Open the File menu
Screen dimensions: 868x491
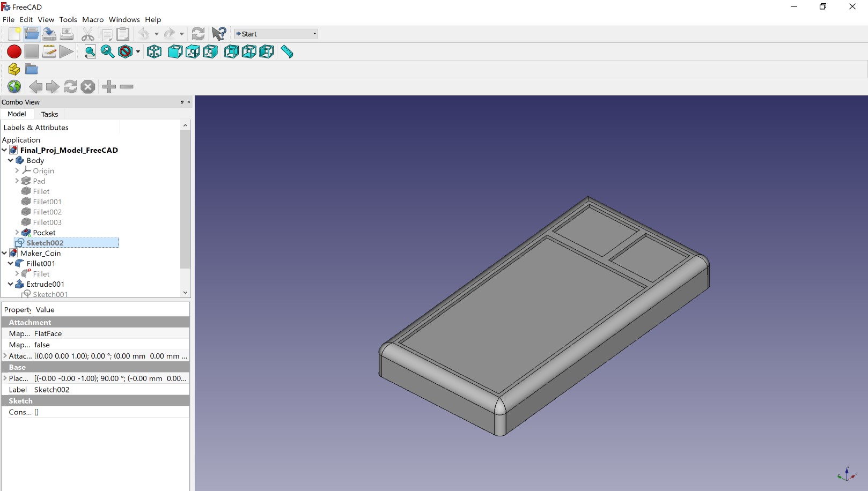tap(9, 19)
